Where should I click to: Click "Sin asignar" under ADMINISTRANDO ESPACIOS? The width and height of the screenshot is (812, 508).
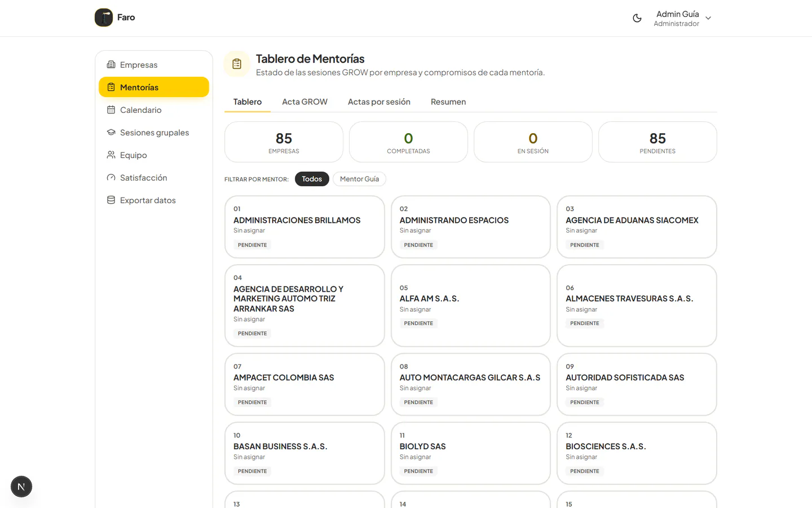415,230
